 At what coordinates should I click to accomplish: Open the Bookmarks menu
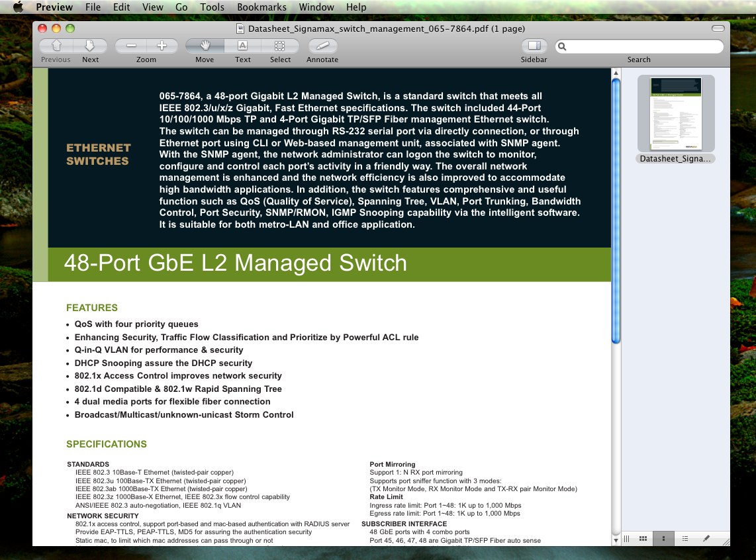point(261,7)
